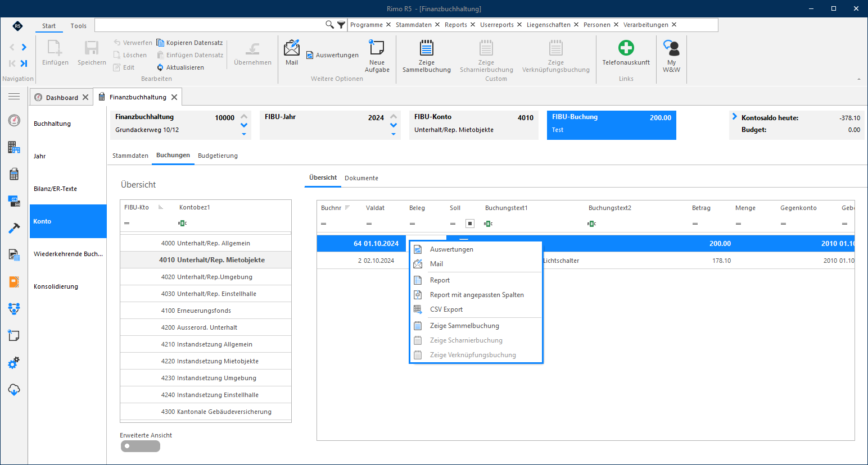Open the Buchungstext1 filter operator selector
Screen dimensions: 868x465
click(x=488, y=224)
